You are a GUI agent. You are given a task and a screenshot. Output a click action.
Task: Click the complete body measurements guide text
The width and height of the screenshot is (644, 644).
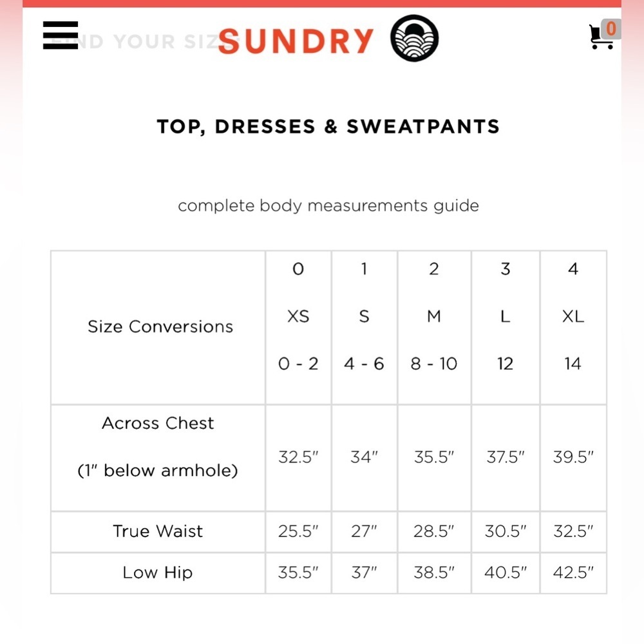pos(328,206)
